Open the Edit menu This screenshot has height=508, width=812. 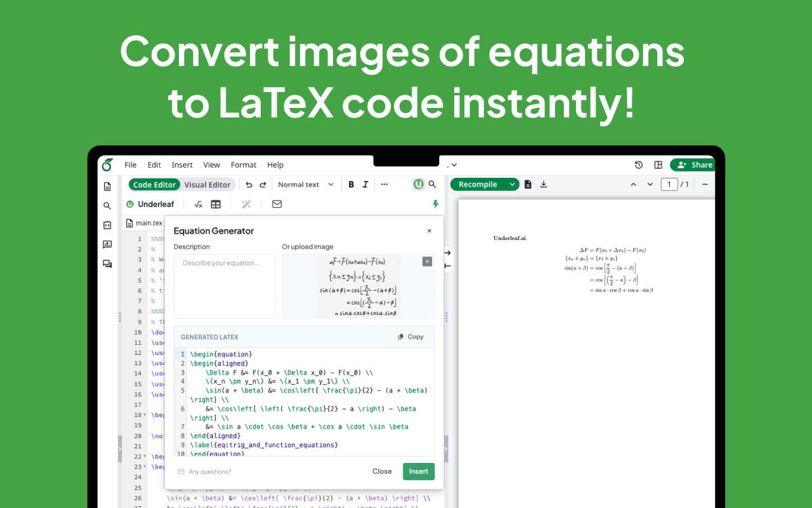click(x=154, y=165)
